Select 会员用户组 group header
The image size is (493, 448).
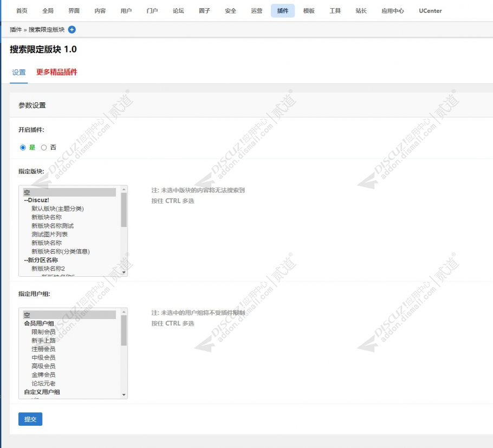[69, 323]
